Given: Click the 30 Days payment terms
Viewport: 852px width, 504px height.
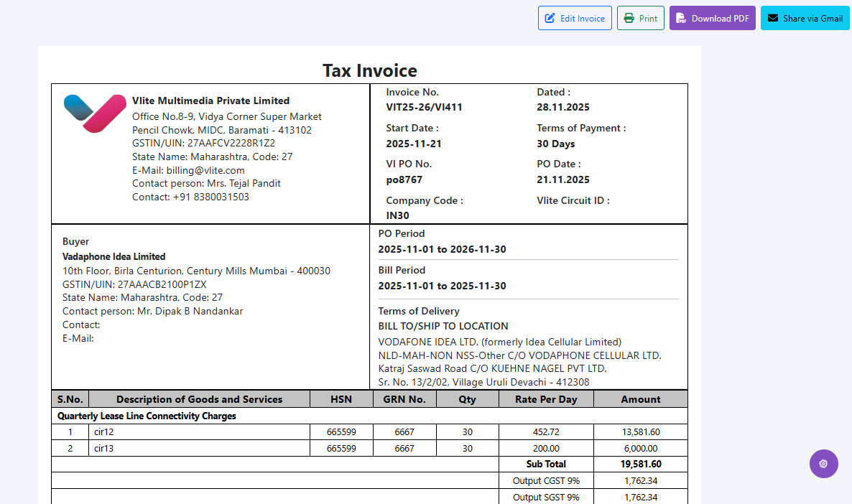Looking at the screenshot, I should (555, 144).
